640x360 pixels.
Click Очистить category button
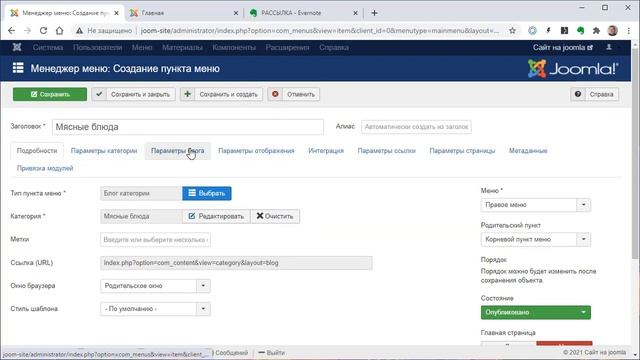[x=275, y=216]
